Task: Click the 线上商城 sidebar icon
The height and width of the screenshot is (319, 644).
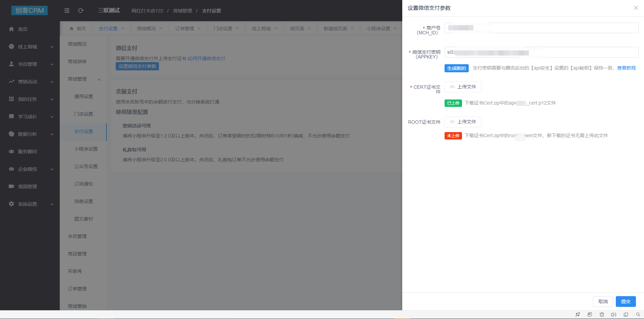Action: tap(11, 47)
